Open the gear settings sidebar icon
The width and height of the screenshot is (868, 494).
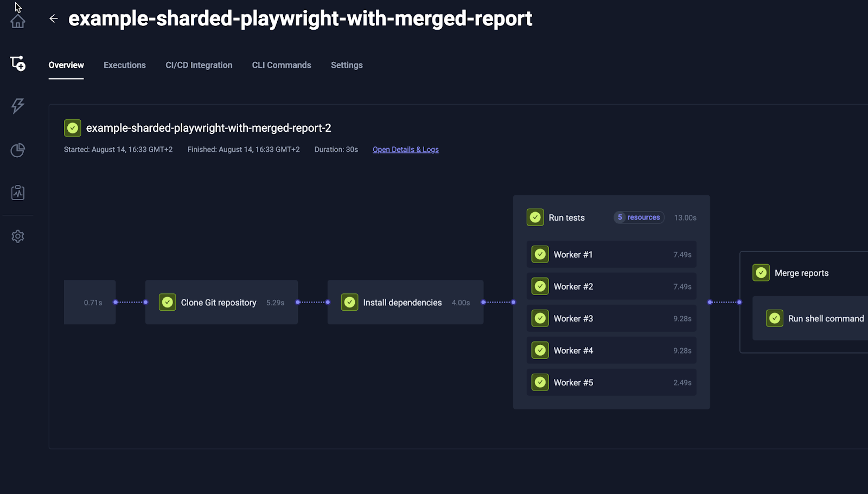18,236
